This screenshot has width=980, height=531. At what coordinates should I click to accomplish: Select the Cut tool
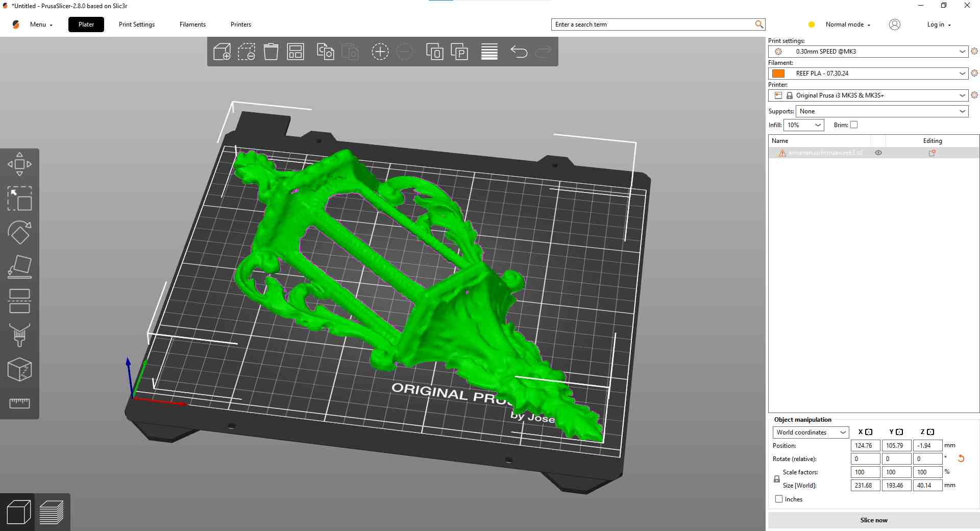[x=19, y=301]
